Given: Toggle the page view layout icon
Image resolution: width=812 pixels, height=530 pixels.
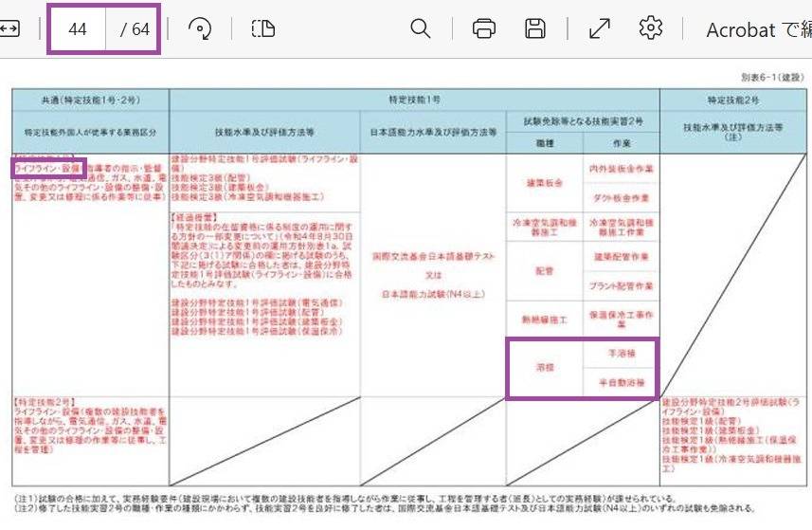Looking at the screenshot, I should (262, 29).
